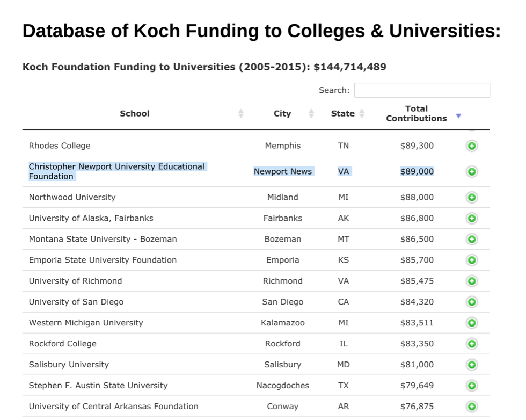Sort by State column header
The width and height of the screenshot is (526, 420).
pos(343,114)
